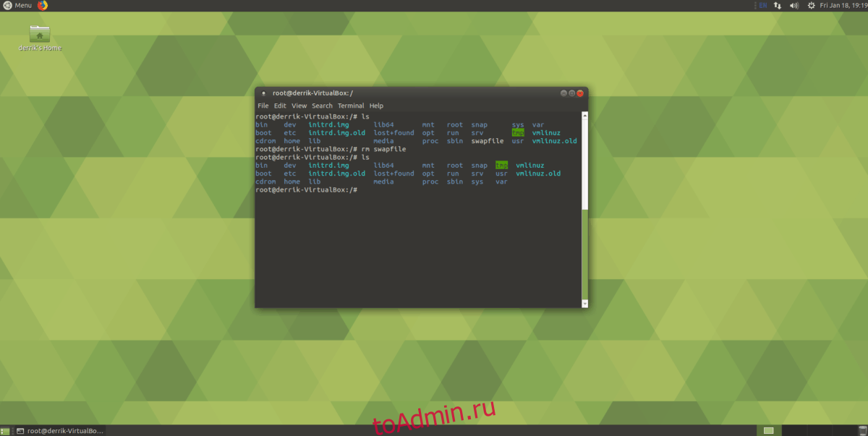
Task: Click the terminal scrollbar down arrow
Action: click(x=585, y=304)
